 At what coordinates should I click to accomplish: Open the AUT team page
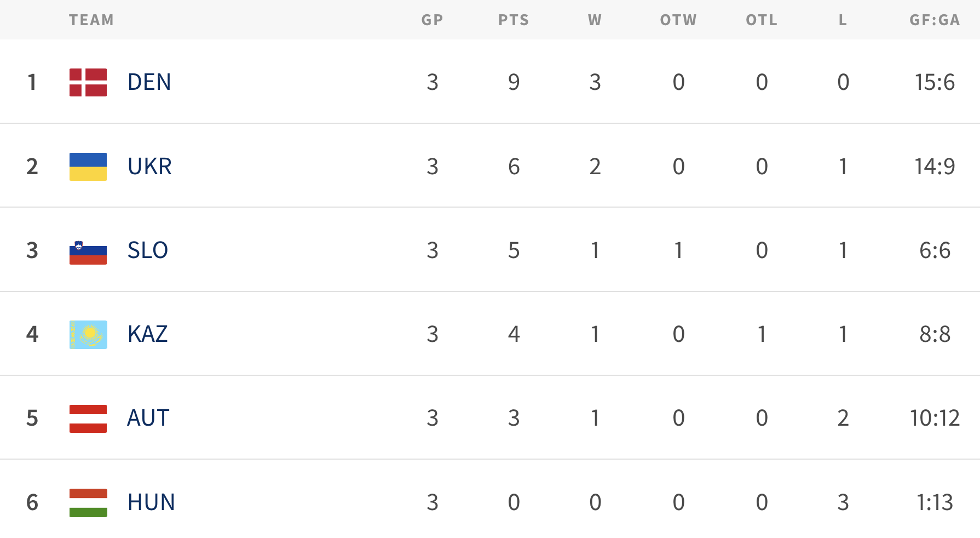[x=148, y=418]
